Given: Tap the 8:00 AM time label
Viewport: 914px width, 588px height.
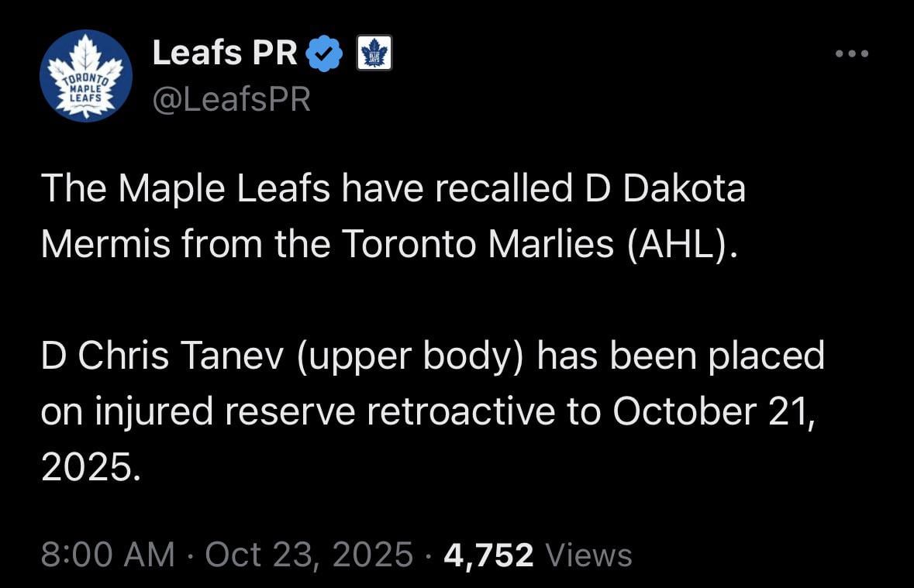Looking at the screenshot, I should coord(105,555).
